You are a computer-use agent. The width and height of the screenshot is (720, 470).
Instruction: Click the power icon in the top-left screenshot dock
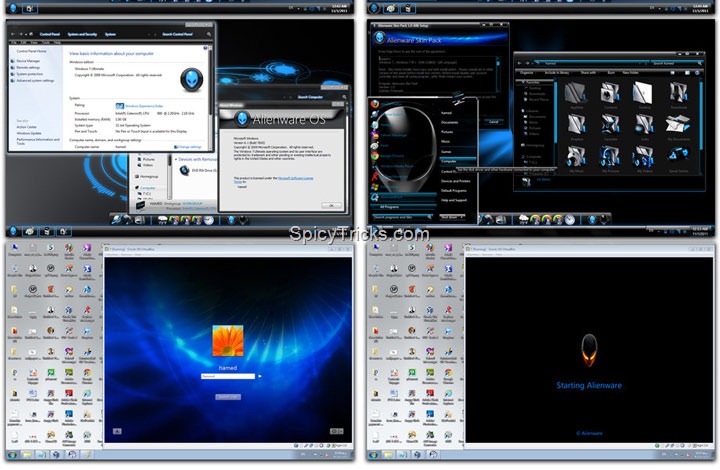[242, 220]
